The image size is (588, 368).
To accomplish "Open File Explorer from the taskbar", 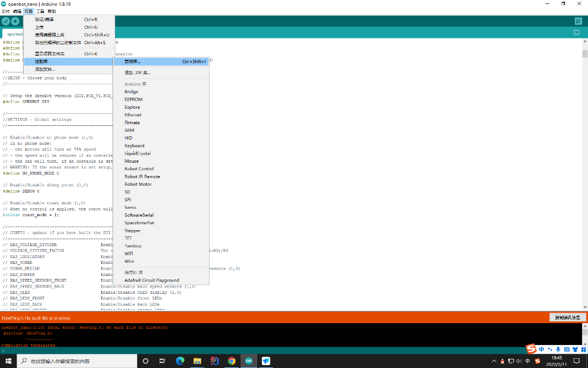I will (198, 361).
